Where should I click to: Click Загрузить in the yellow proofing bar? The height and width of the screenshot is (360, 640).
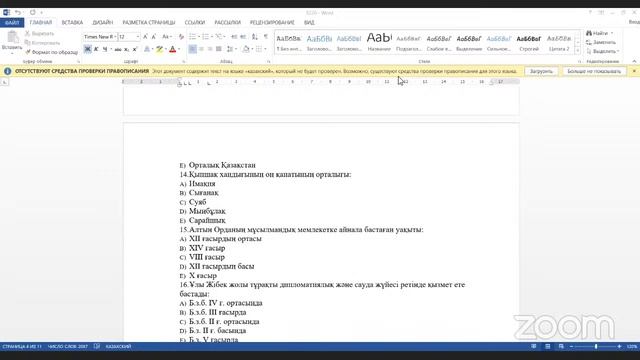pyautogui.click(x=541, y=71)
